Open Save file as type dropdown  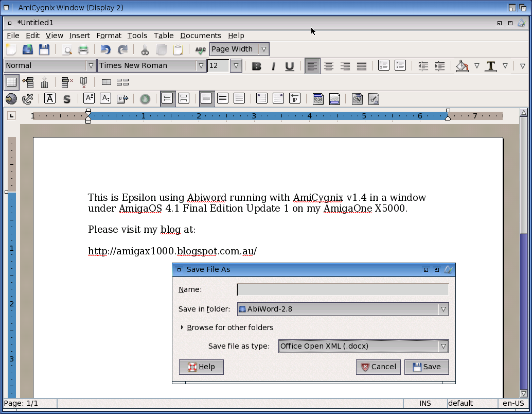point(363,346)
